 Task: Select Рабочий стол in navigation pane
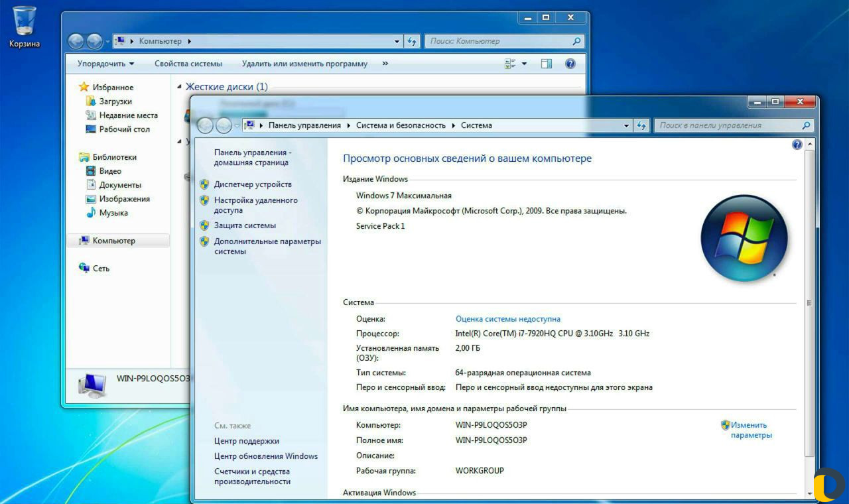pyautogui.click(x=125, y=129)
